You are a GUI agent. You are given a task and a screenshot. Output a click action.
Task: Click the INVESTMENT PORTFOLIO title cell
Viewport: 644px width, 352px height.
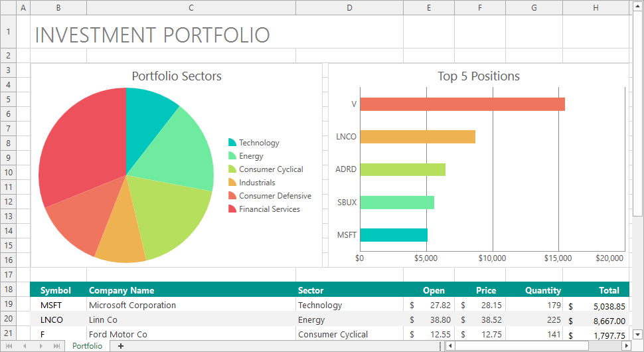152,35
